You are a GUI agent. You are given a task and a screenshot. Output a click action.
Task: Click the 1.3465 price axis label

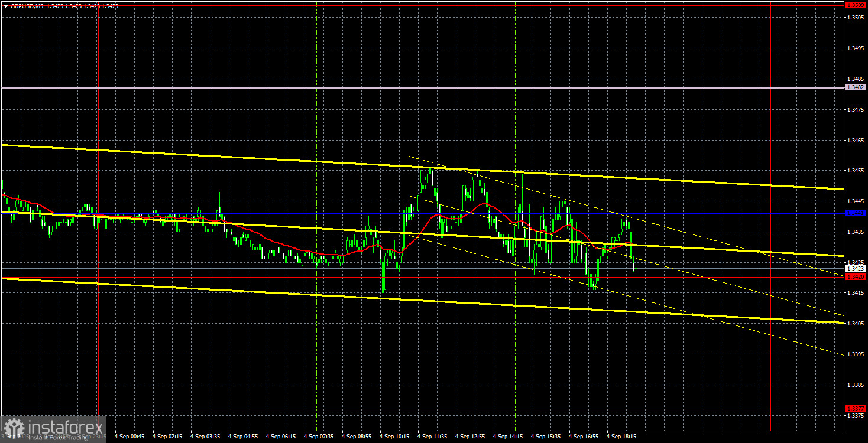[x=856, y=141]
